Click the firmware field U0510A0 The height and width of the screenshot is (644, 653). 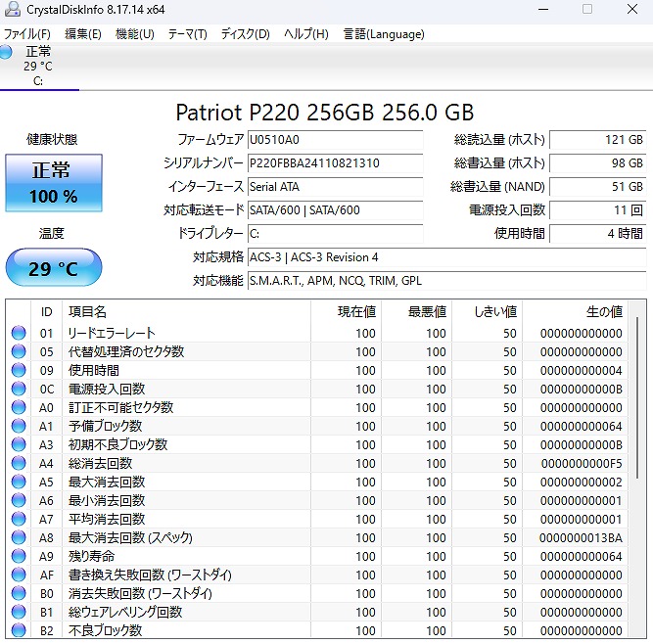335,140
